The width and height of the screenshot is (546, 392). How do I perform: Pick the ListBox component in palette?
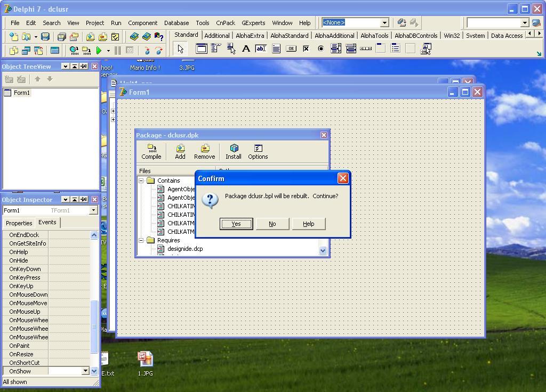(336, 48)
